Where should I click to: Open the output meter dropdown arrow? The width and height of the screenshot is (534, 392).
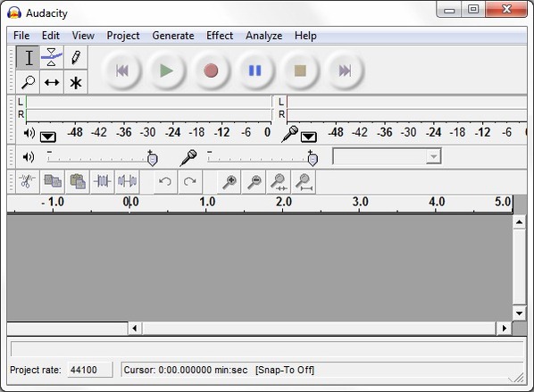pos(47,137)
